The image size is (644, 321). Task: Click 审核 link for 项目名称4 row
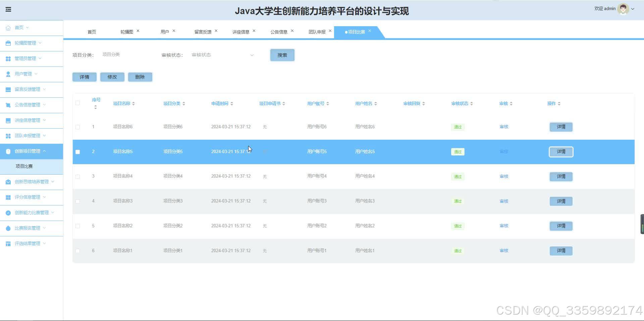pos(504,176)
